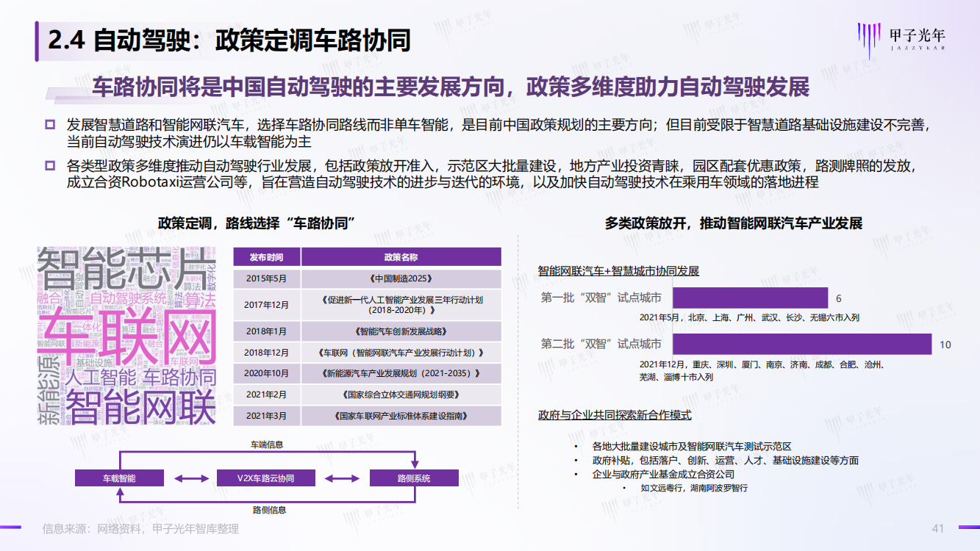
Task: Click the 新能源汽车产业发展规划（2021-2035） cell
Action: point(401,373)
